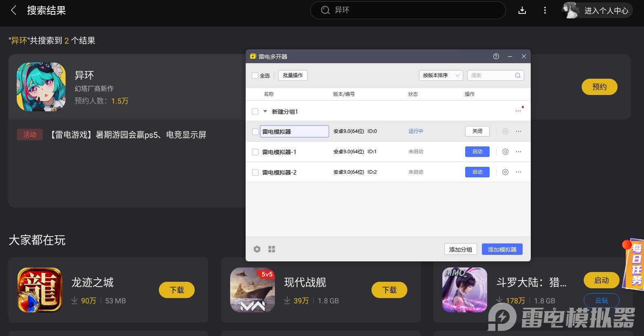Check the box for 雷电模拟器-1
Screen dimensions: 644x336
[255, 152]
